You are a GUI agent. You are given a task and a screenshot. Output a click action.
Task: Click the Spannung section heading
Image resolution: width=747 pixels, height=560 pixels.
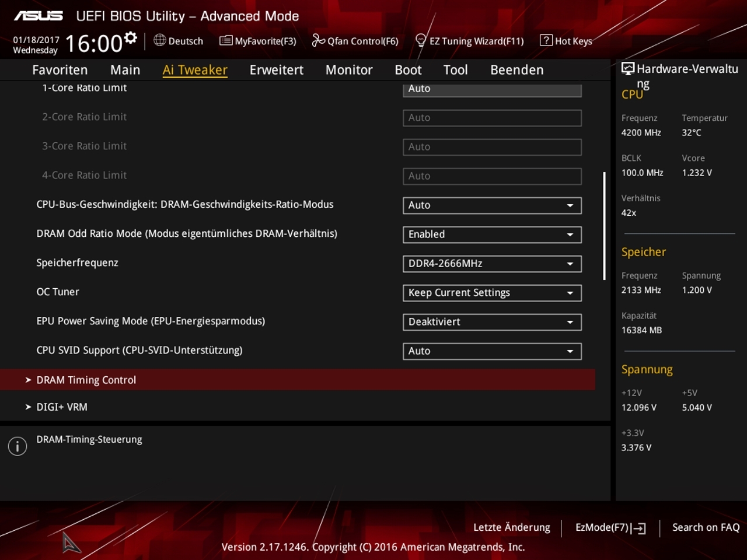(647, 369)
